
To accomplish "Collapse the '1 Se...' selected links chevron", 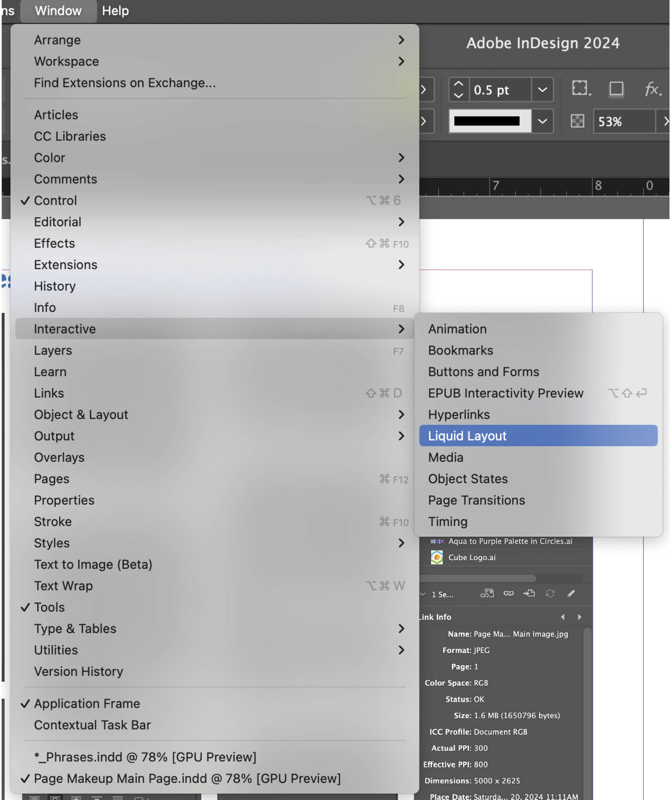I will (x=423, y=594).
